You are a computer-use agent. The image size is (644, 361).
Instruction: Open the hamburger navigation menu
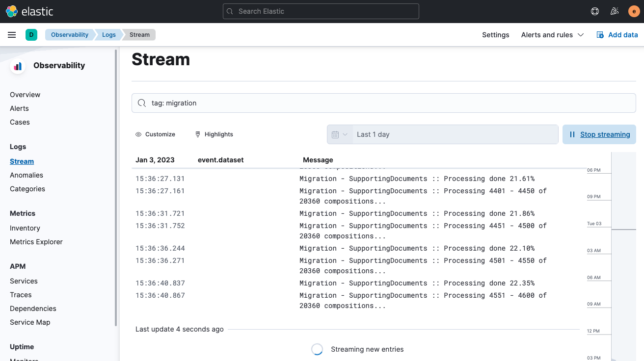click(x=12, y=35)
